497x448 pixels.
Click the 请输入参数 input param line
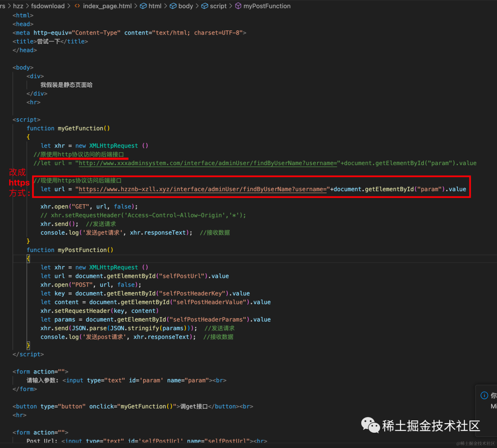coord(127,380)
